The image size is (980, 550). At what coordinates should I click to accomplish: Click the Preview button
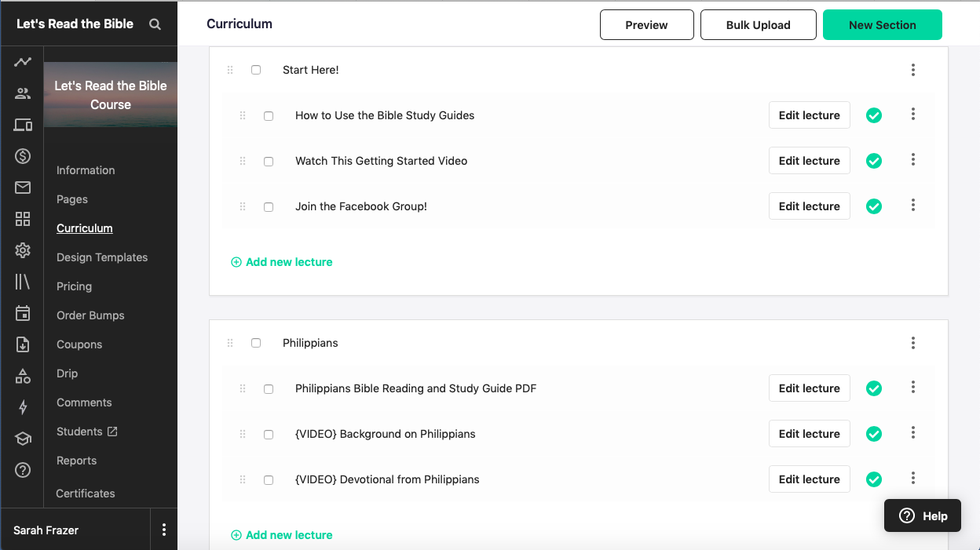pyautogui.click(x=647, y=25)
